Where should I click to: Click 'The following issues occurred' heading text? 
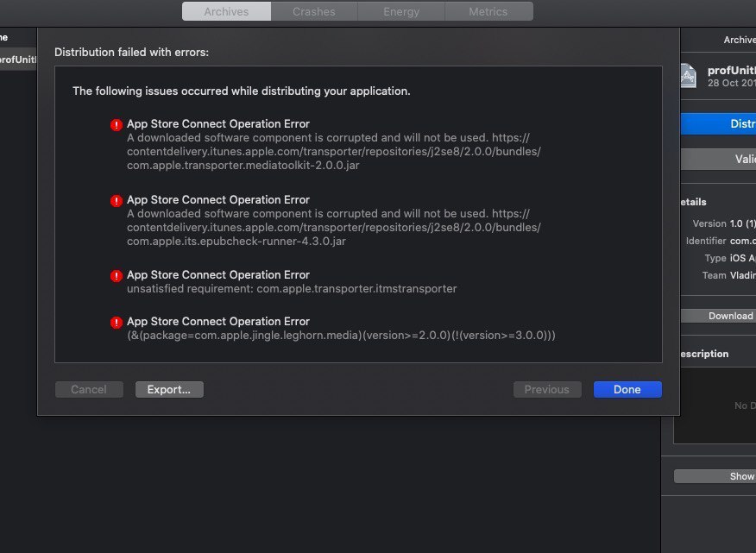click(x=241, y=91)
